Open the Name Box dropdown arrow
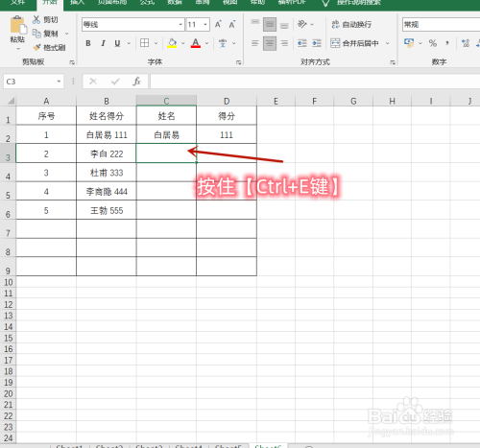This screenshot has width=480, height=448. pos(59,82)
